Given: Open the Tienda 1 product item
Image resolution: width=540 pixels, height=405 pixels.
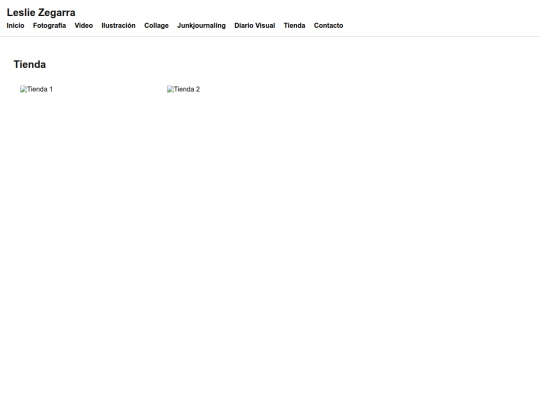Looking at the screenshot, I should coord(37,89).
